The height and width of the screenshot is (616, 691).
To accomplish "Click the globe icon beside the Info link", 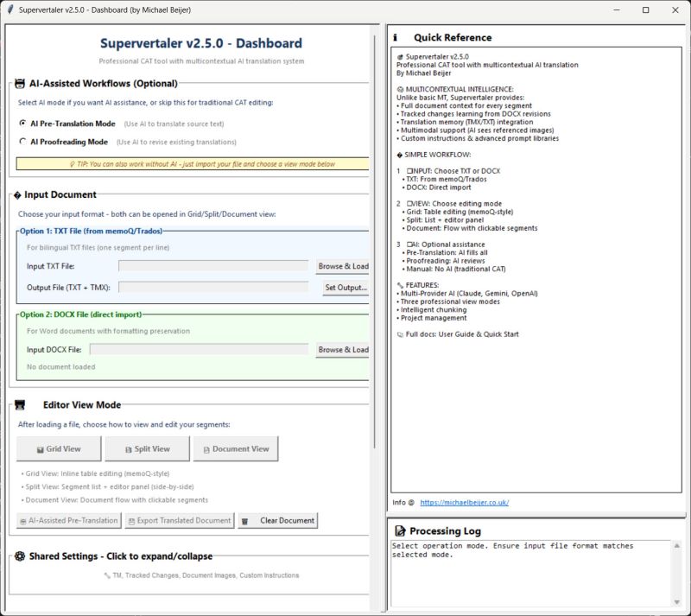I will (x=411, y=503).
